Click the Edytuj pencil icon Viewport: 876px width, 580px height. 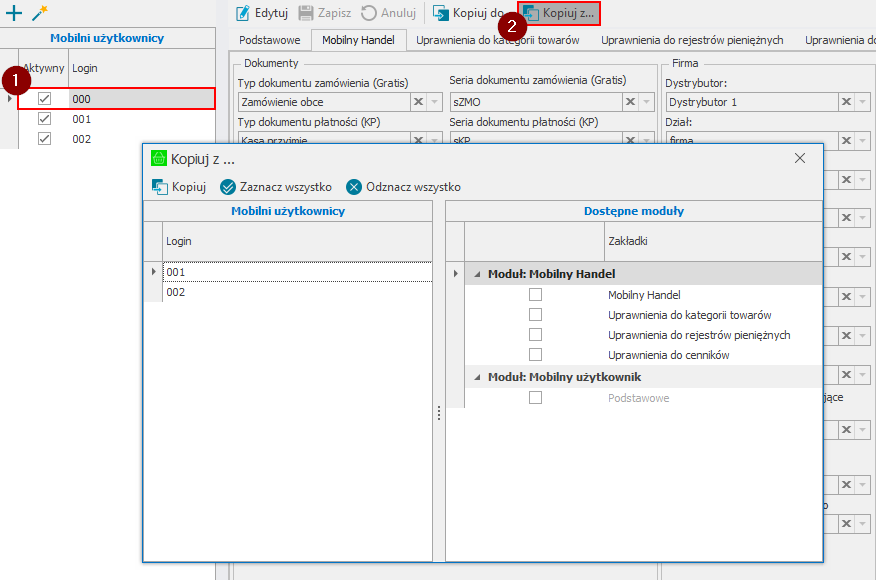click(242, 13)
